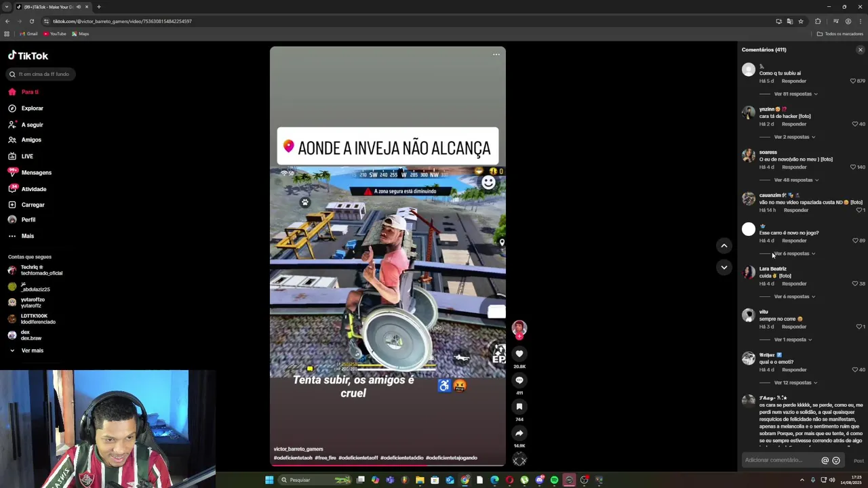Expand 'Ver 6 respostas' under Lara Beatriz
This screenshot has height=488, width=868.
[x=794, y=297]
